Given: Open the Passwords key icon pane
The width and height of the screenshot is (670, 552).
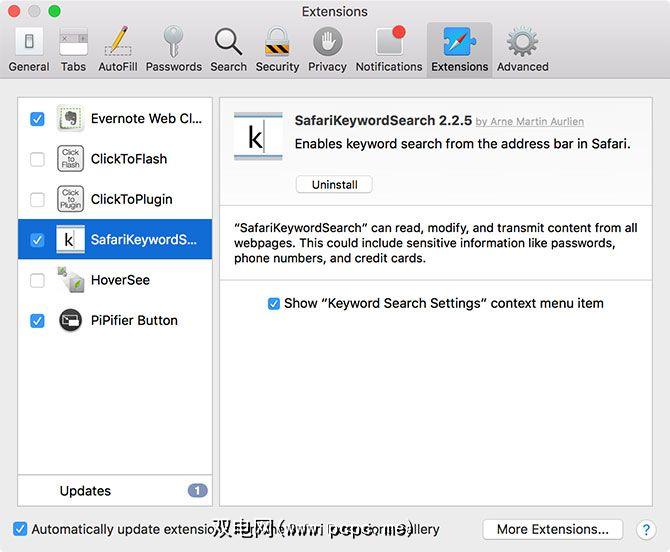Looking at the screenshot, I should click(x=173, y=41).
